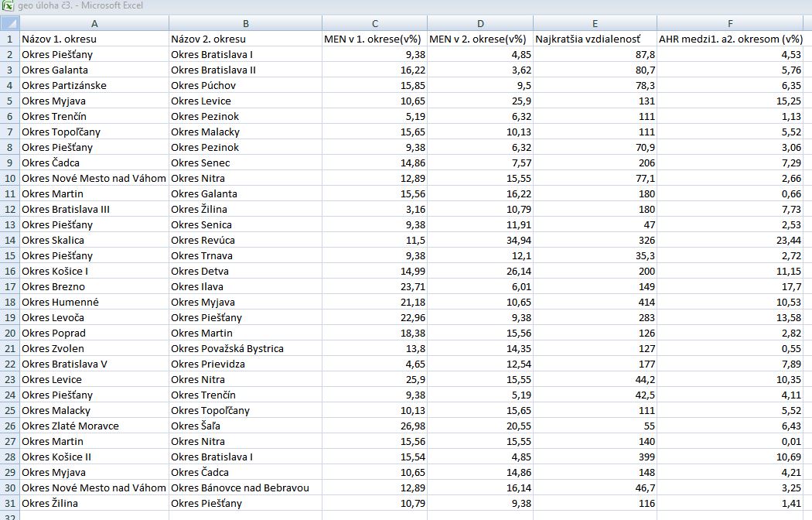
Task: Select column F header
Action: coord(730,23)
